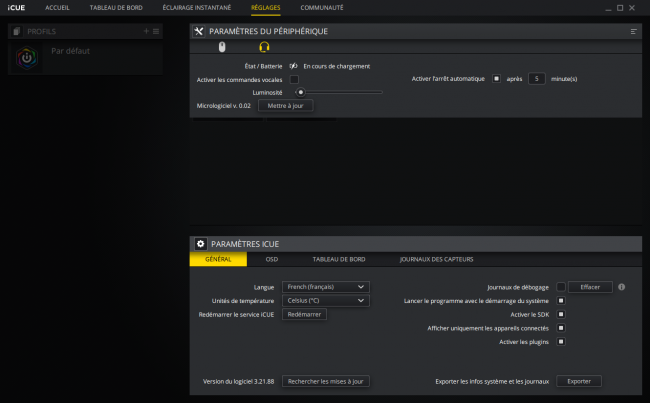Enable the Journaux de débogage checkbox
650x403 pixels.
coord(561,287)
